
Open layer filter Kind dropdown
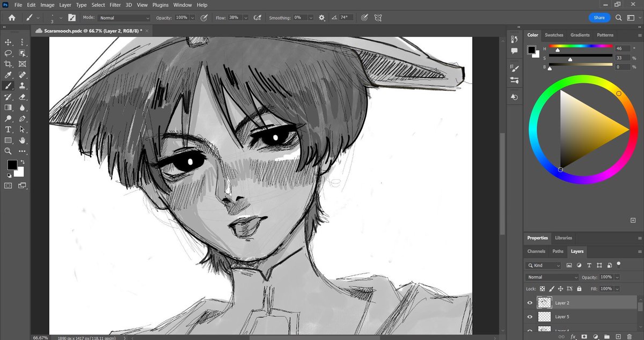tap(543, 265)
